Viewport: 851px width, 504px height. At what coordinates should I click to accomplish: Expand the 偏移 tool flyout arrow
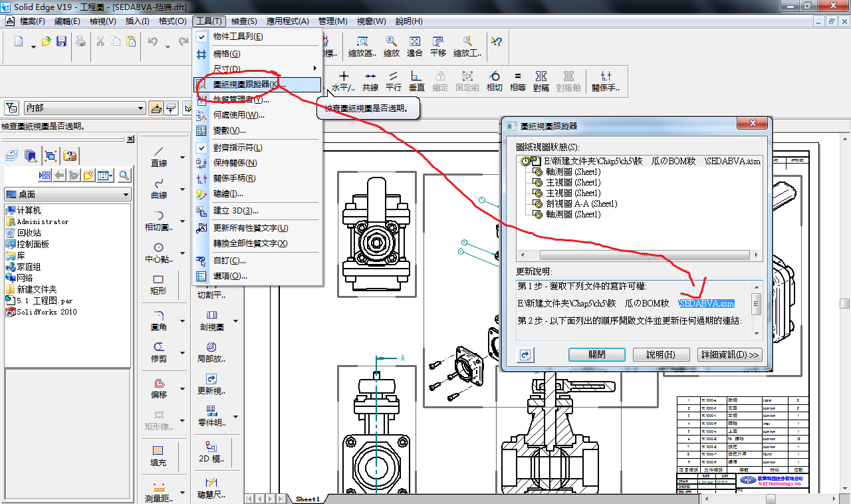point(183,389)
